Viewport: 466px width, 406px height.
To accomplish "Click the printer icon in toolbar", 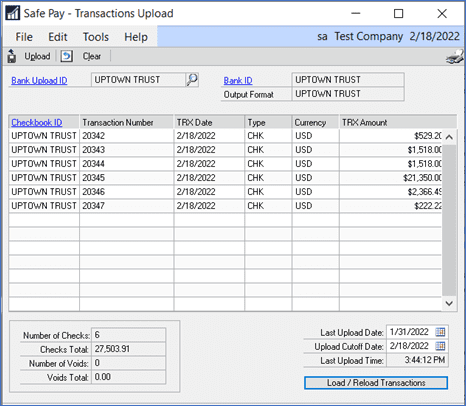I will click(x=455, y=57).
